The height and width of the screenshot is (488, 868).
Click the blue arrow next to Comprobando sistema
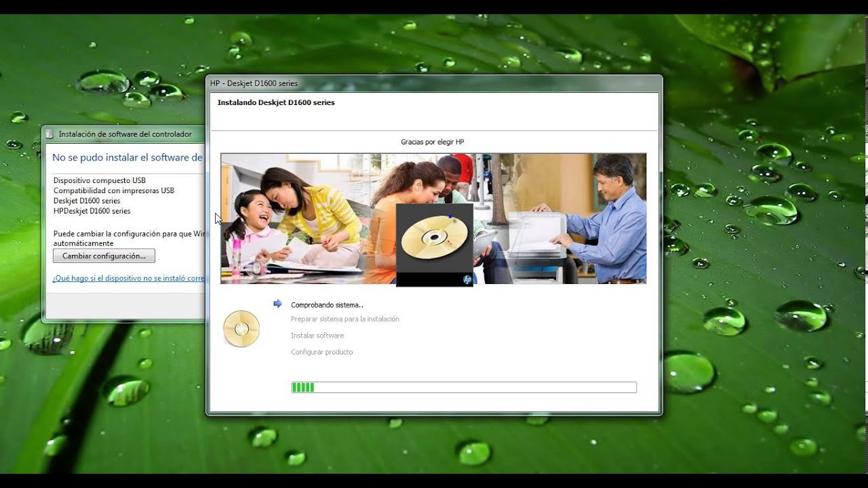277,304
